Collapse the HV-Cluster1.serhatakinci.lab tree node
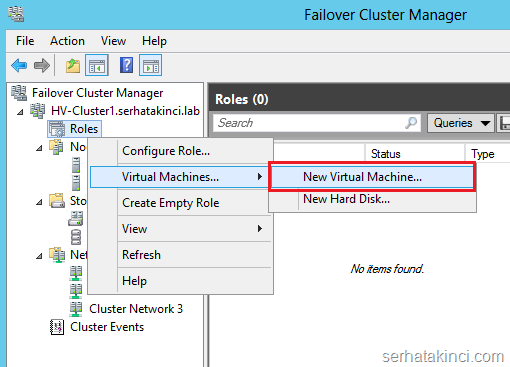This screenshot has height=367, width=510. [x=20, y=112]
